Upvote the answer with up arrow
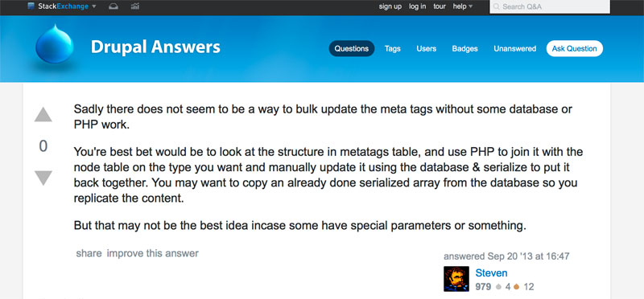The height and width of the screenshot is (299, 644). pyautogui.click(x=43, y=115)
